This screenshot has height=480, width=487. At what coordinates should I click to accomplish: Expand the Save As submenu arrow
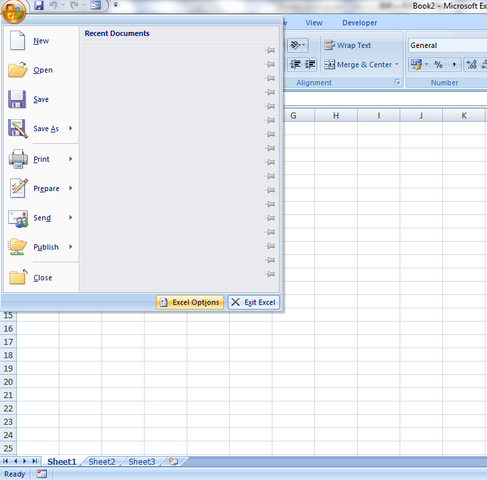tap(70, 128)
